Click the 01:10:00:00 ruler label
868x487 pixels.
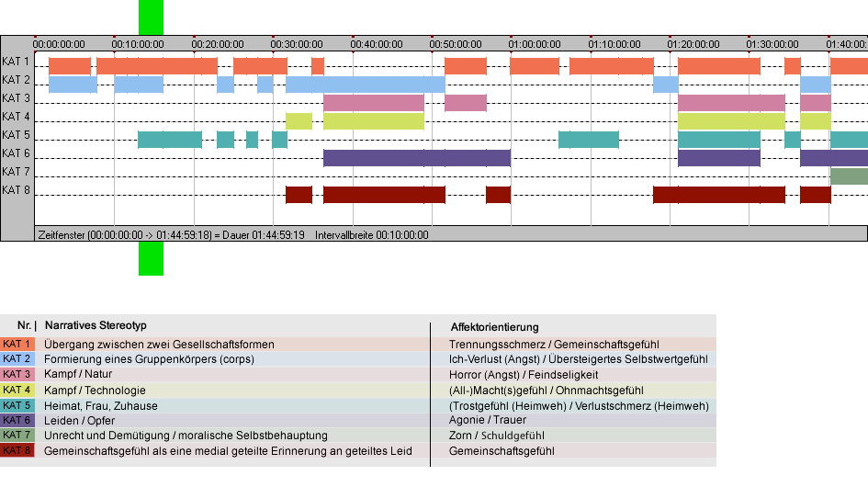pos(614,44)
